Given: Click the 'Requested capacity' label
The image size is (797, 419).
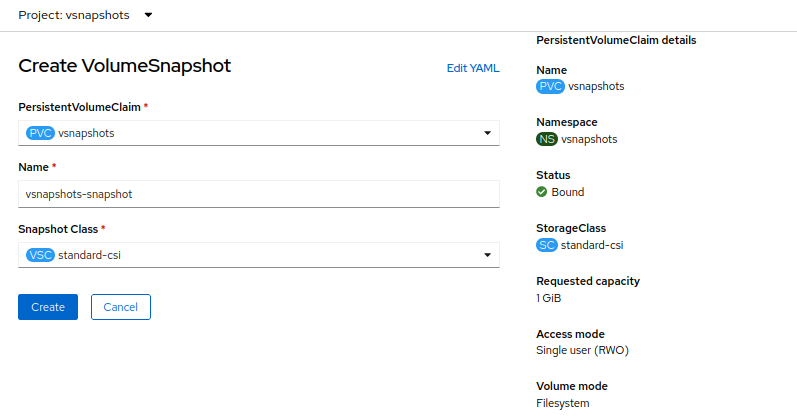Looking at the screenshot, I should pyautogui.click(x=588, y=281).
